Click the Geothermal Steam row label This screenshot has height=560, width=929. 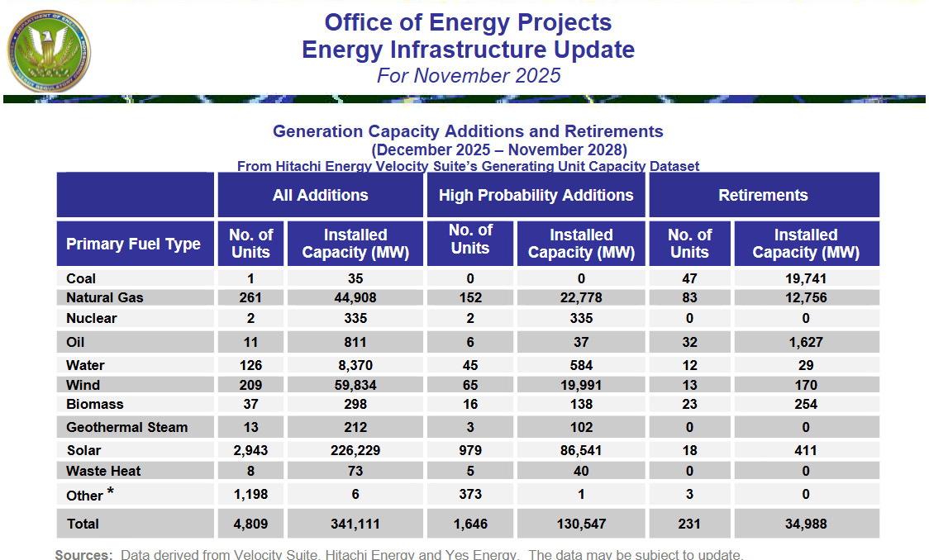[x=126, y=427]
